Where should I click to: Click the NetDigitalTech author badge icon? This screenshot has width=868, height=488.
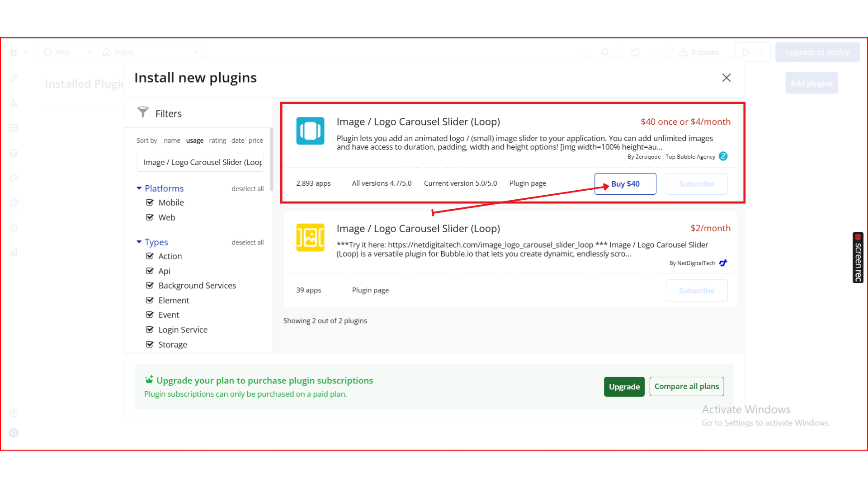point(723,263)
